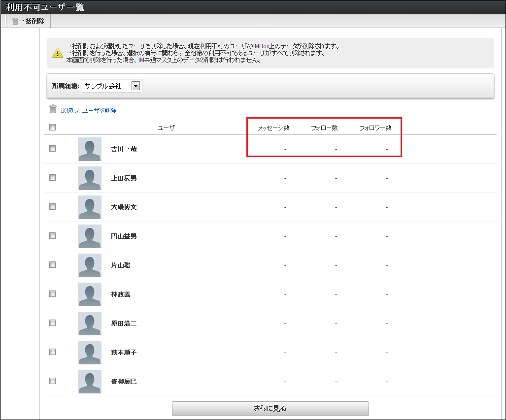Check the checkbox for 大磯博文

[53, 207]
